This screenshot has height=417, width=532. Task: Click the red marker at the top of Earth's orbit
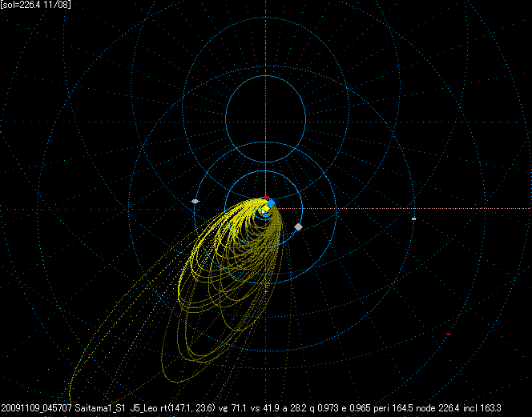(266, 198)
